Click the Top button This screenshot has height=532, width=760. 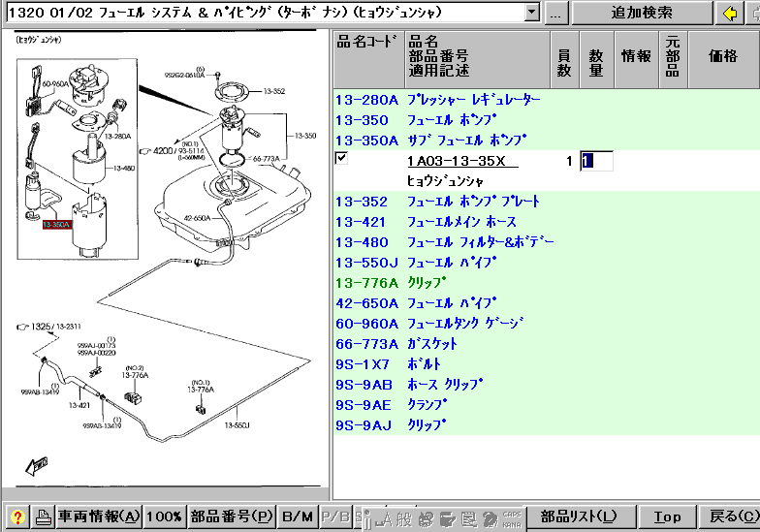point(667,517)
